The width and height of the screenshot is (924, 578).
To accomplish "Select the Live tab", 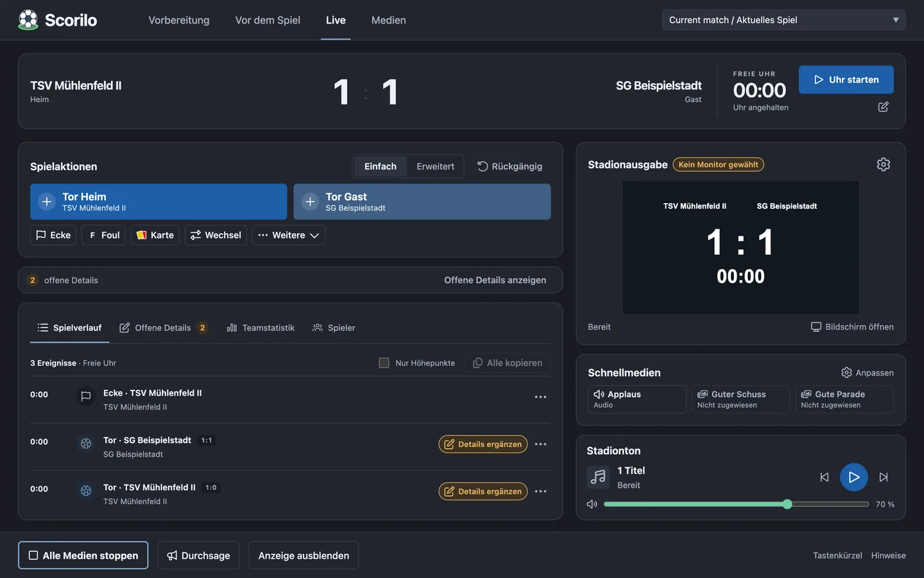I will point(336,20).
